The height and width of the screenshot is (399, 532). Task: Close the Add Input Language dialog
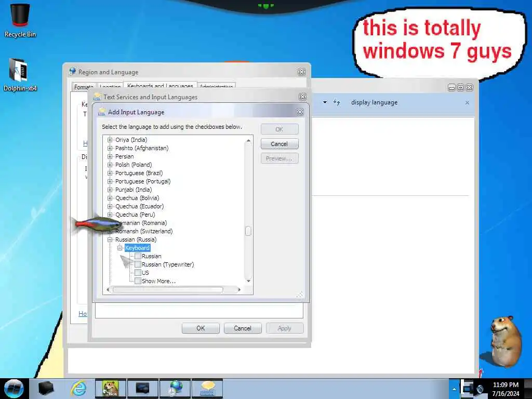(300, 112)
